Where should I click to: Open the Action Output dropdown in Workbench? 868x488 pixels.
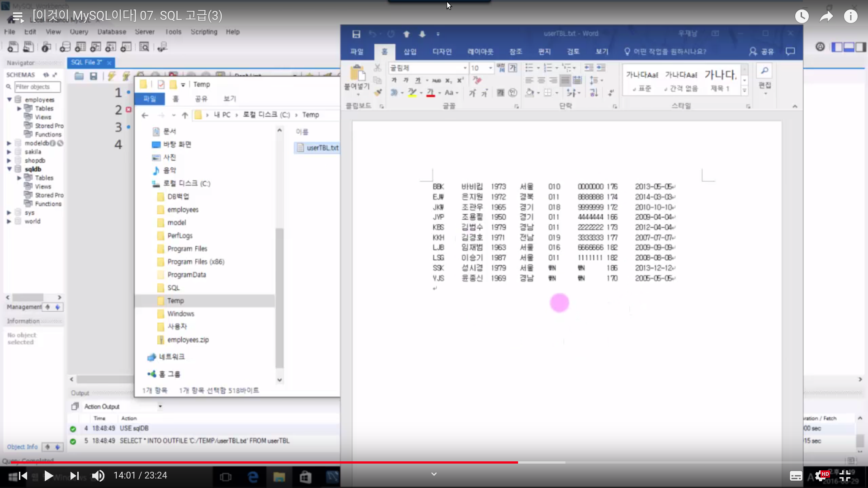coord(160,407)
